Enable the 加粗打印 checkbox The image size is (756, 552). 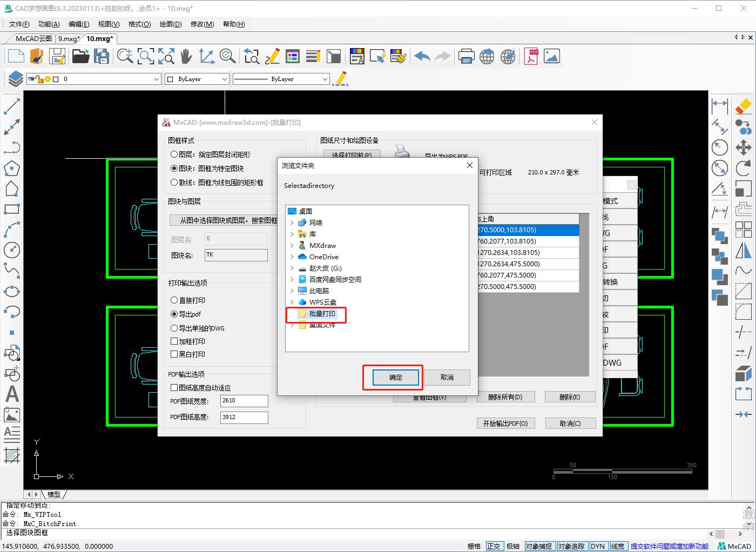174,341
